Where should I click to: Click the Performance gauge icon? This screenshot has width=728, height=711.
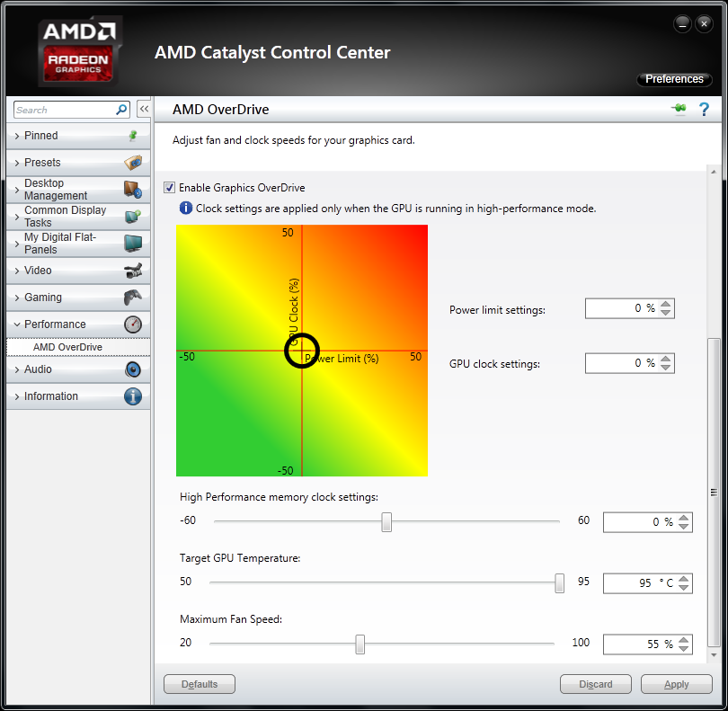point(133,324)
